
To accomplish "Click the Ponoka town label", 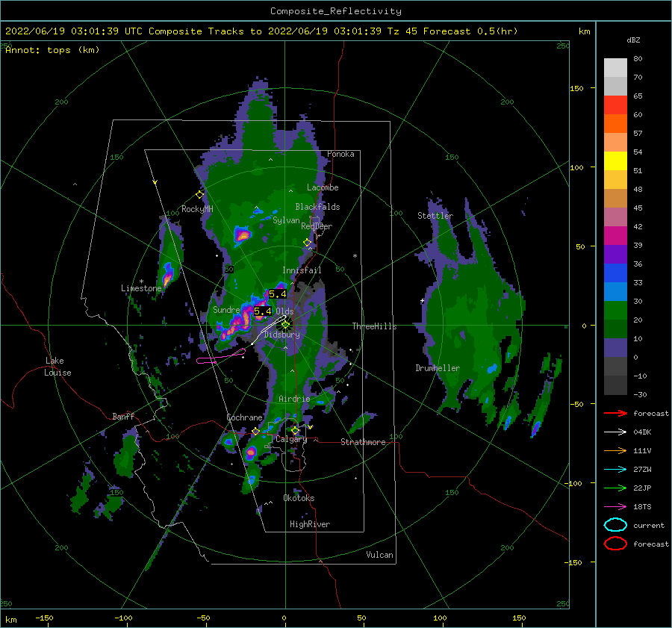I will [x=340, y=154].
